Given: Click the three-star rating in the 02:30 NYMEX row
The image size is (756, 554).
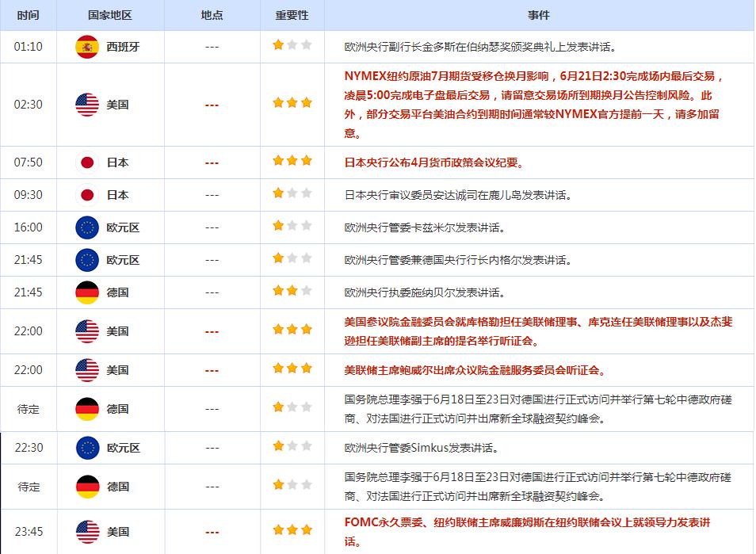Looking at the screenshot, I should (x=292, y=102).
